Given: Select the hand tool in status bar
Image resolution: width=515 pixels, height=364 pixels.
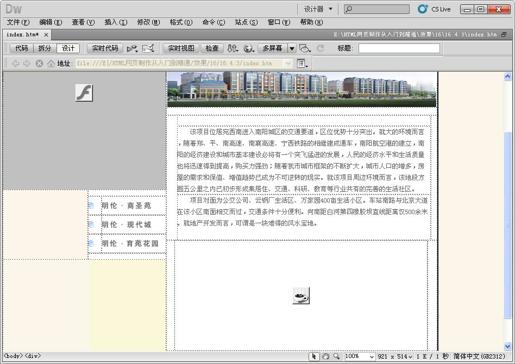Looking at the screenshot, I should 326,356.
